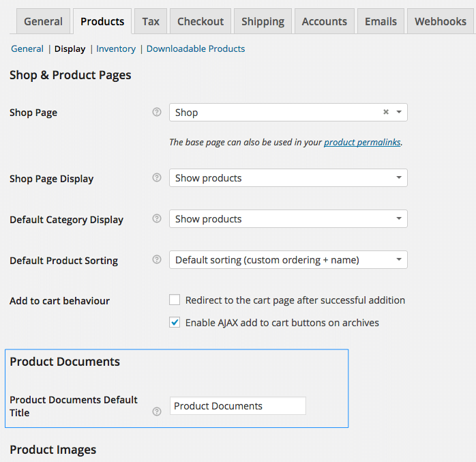The width and height of the screenshot is (476, 462).
Task: Show help tooltip for Shop Page
Action: [x=157, y=113]
